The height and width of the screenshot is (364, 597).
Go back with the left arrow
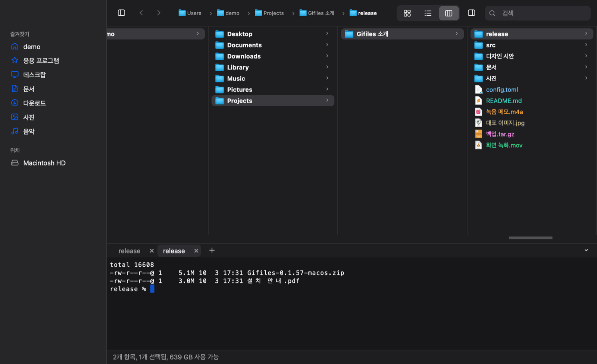[141, 13]
